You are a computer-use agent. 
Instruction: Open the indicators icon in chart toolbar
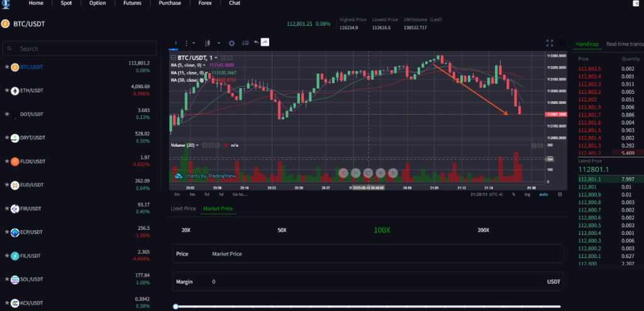tap(244, 43)
